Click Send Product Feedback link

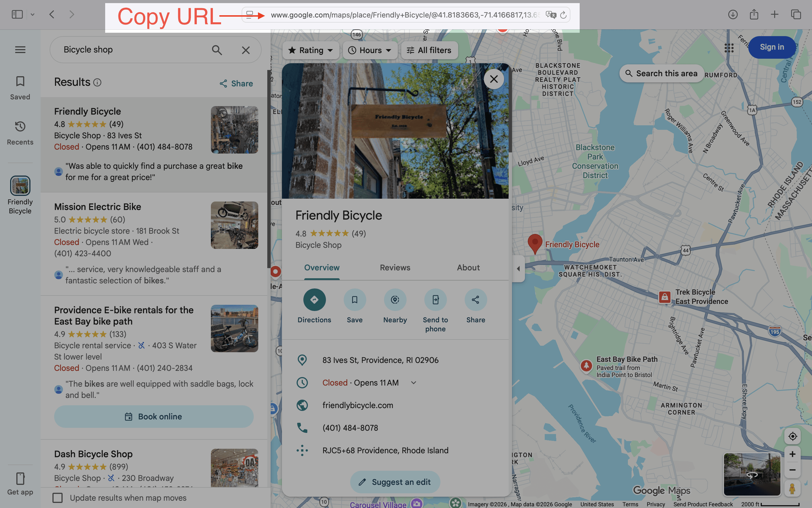click(703, 504)
